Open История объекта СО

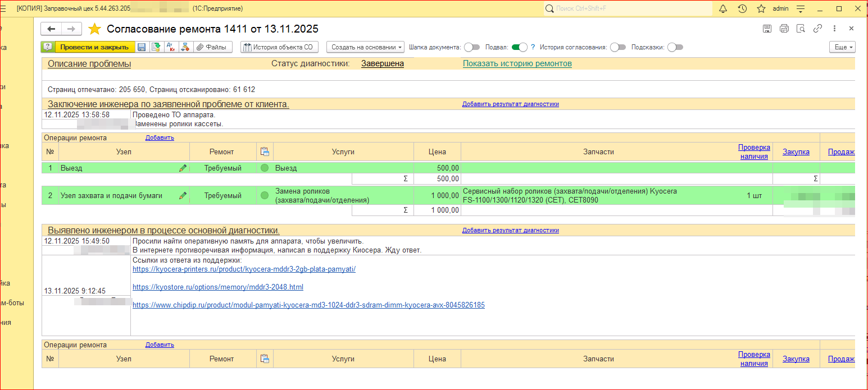tap(279, 47)
